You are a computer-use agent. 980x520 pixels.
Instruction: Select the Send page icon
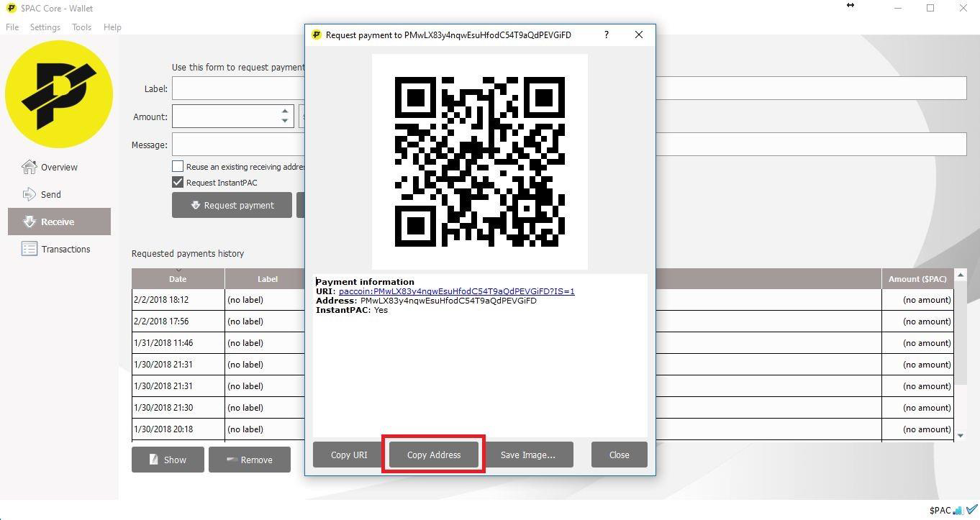(x=30, y=194)
